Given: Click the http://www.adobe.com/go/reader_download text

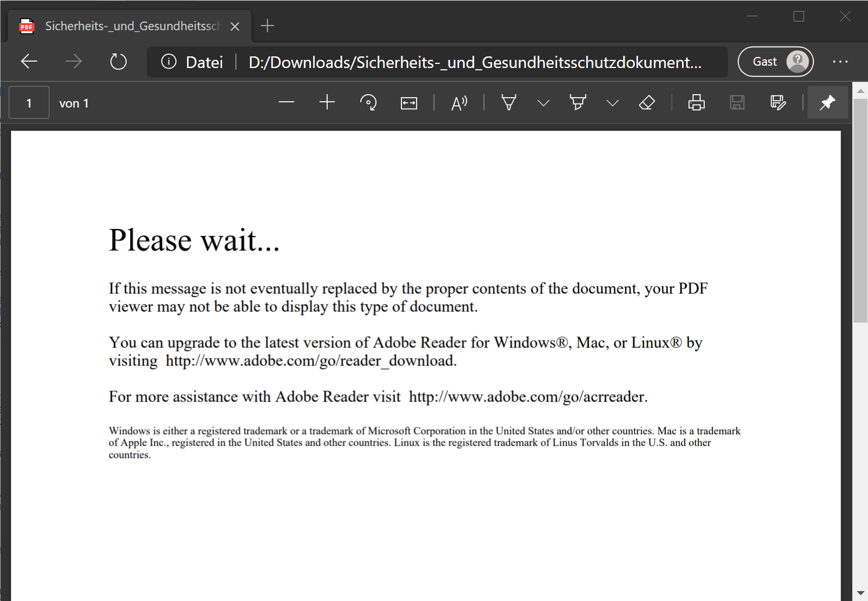Looking at the screenshot, I should click(309, 361).
